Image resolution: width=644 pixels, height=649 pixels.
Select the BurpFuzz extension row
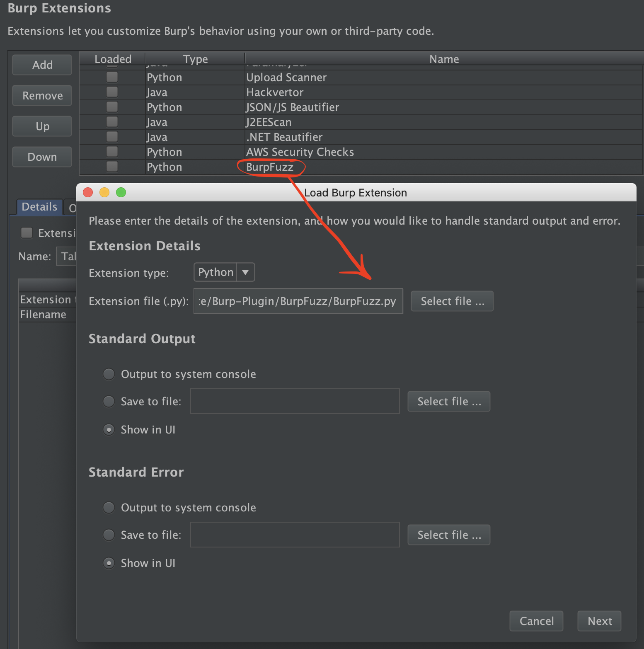(x=361, y=167)
